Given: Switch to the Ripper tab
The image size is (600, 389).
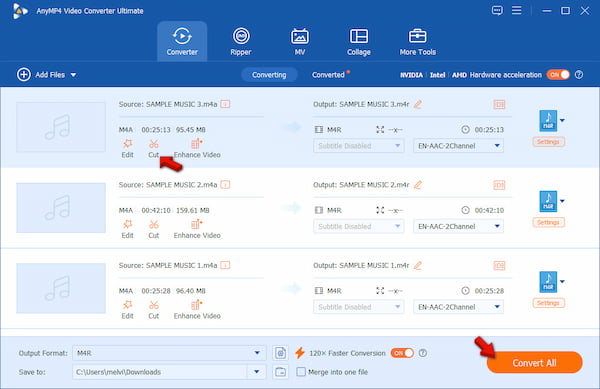Looking at the screenshot, I should [241, 41].
